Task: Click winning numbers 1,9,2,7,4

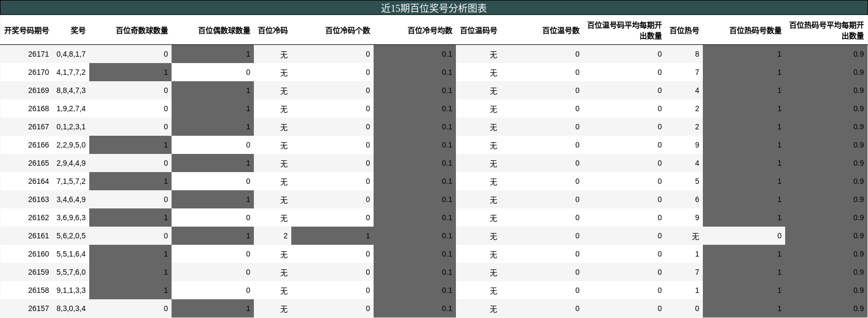Action: pos(71,108)
